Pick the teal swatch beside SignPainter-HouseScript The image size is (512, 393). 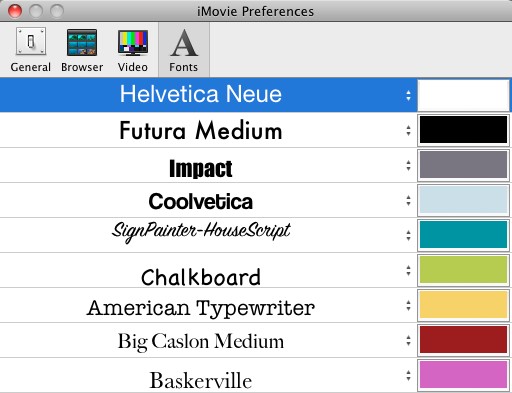(463, 235)
